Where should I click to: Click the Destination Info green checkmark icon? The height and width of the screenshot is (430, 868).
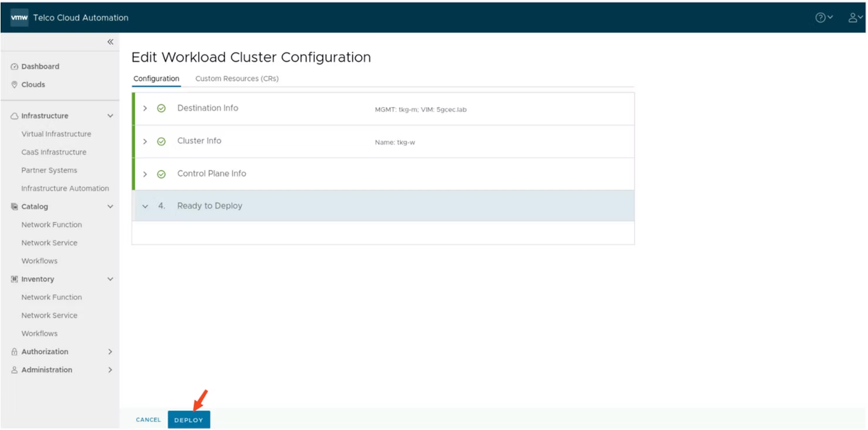tap(161, 108)
